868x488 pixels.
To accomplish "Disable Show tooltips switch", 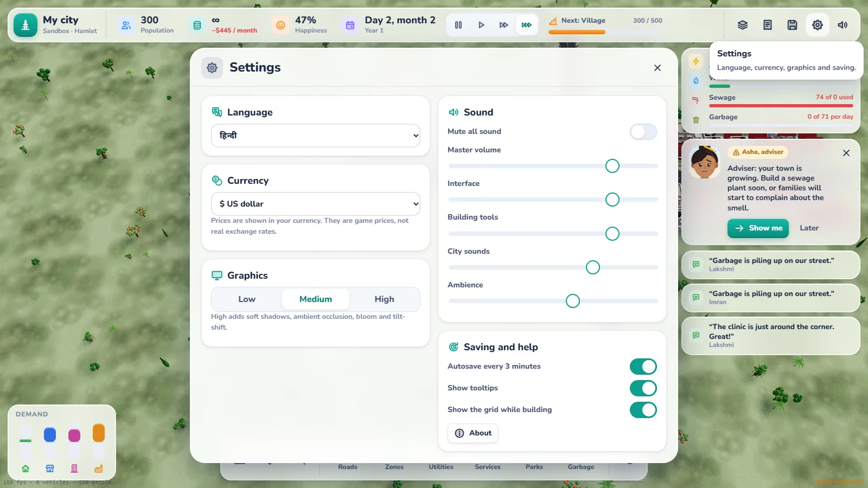I will click(x=643, y=388).
